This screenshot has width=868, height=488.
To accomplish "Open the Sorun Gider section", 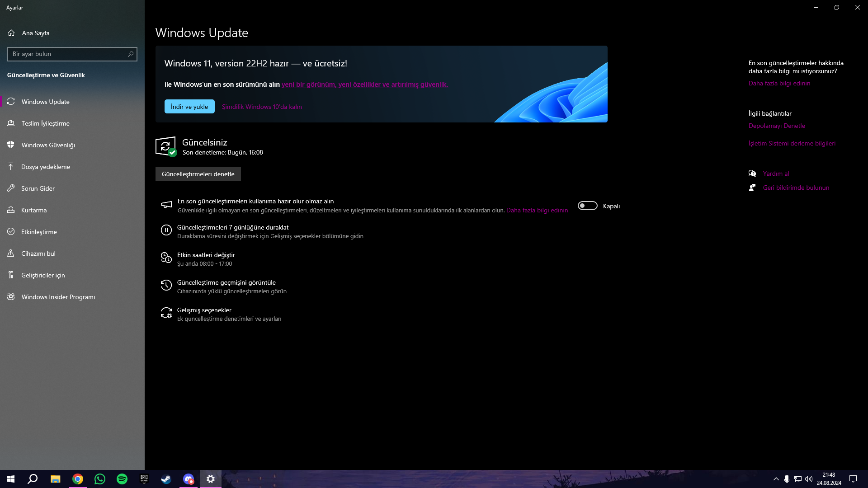I will 38,188.
